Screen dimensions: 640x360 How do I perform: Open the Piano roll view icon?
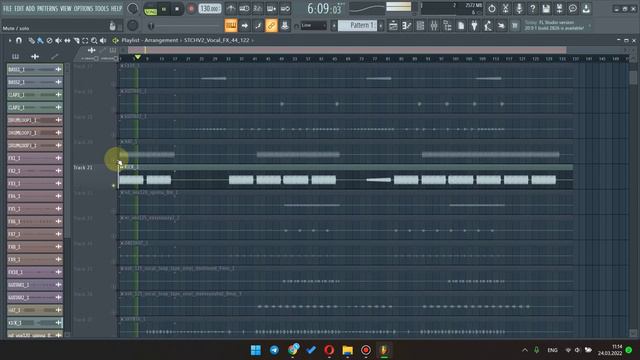(x=407, y=26)
